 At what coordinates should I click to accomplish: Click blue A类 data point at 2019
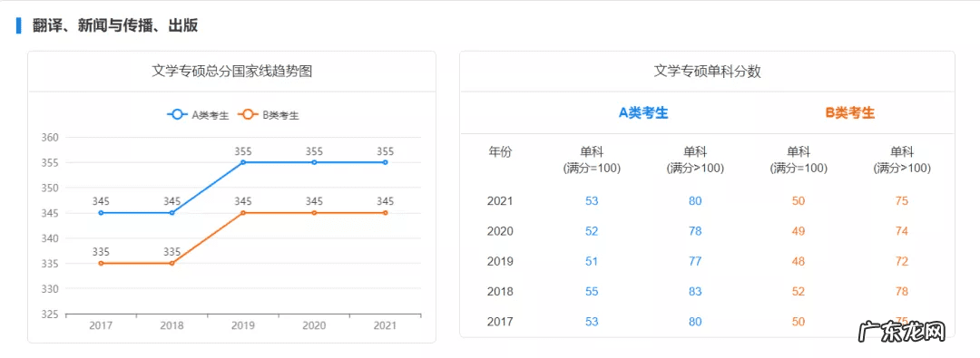coord(243,162)
